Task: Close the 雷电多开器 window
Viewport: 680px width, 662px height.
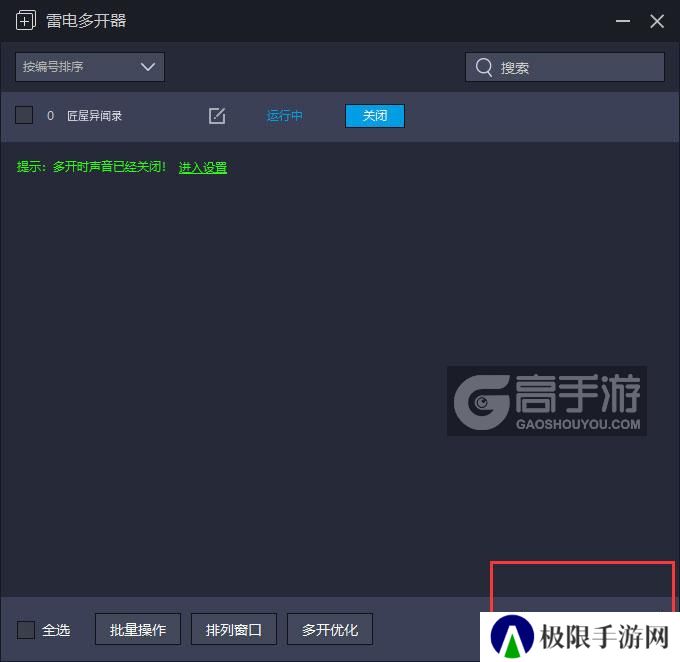Action: (657, 21)
